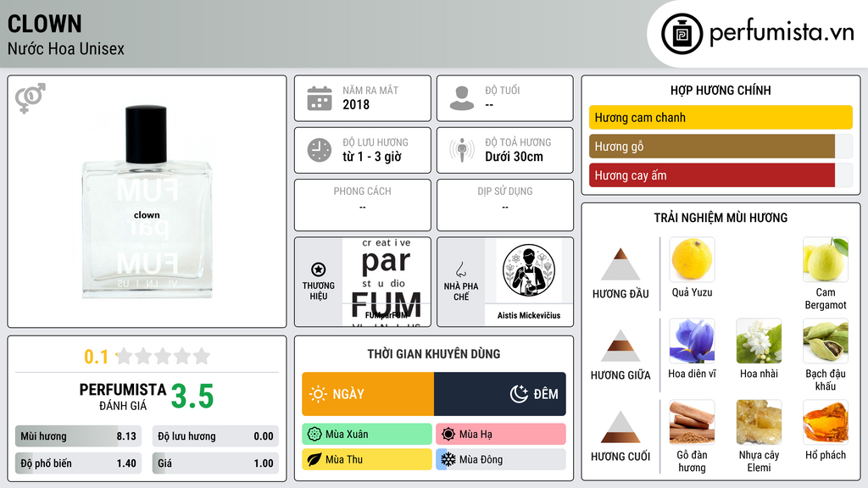Click the sillage icon beside Độ toả hương

(x=462, y=150)
